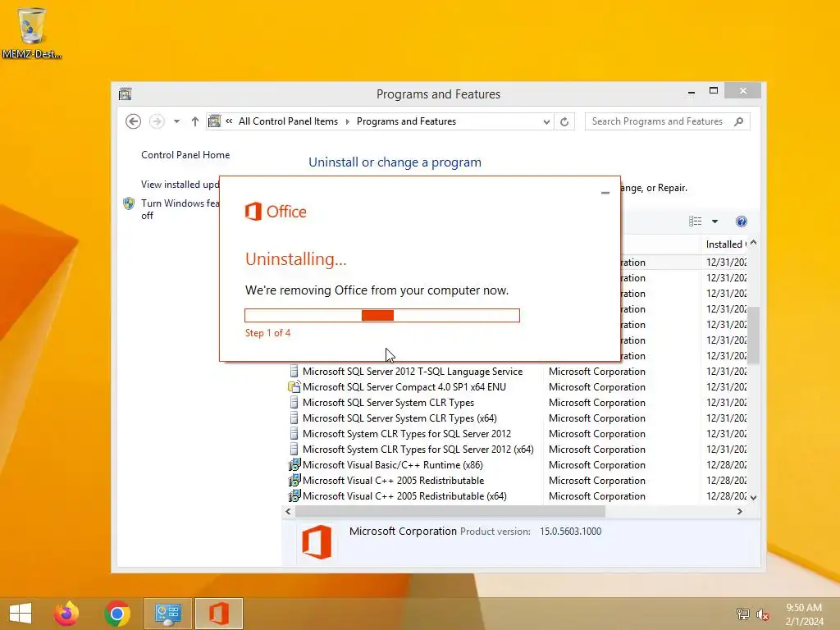Click the All Control Panel Items breadcrumb
840x630 pixels.
pos(288,121)
